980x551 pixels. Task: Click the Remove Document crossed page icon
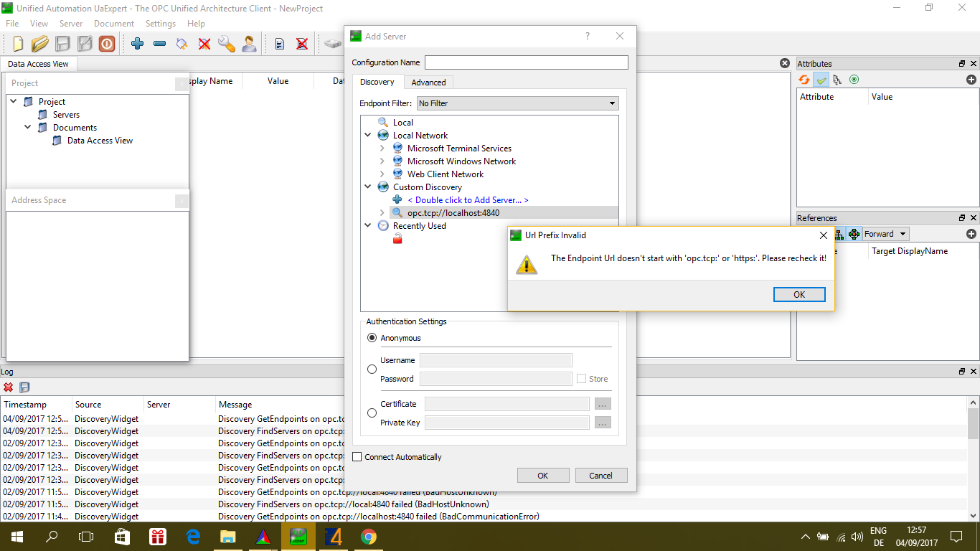click(302, 44)
